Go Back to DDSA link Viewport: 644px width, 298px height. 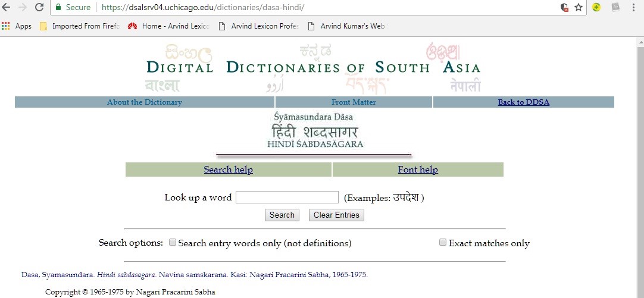(x=524, y=102)
